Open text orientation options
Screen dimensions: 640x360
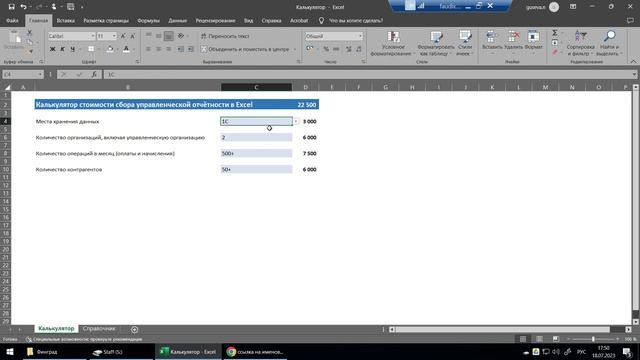coord(181,36)
